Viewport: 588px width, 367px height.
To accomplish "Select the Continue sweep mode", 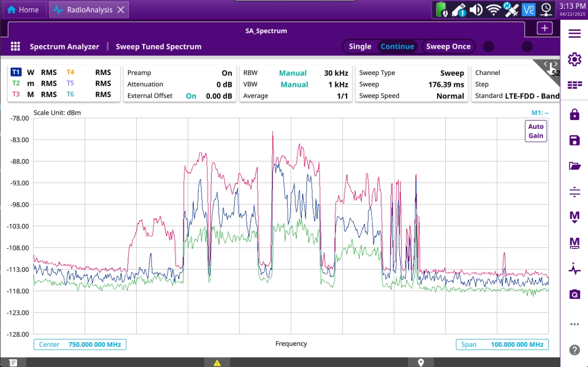I will [x=397, y=47].
